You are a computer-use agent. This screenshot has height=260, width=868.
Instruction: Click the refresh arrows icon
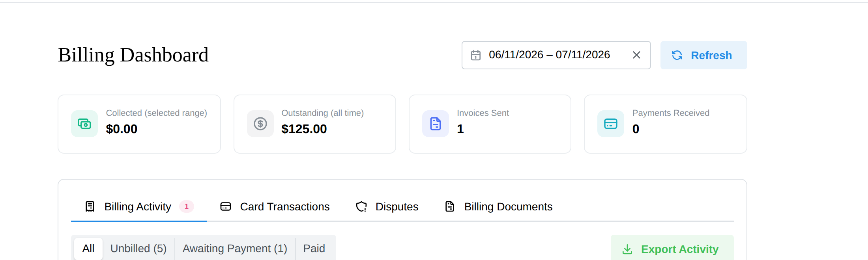click(677, 55)
